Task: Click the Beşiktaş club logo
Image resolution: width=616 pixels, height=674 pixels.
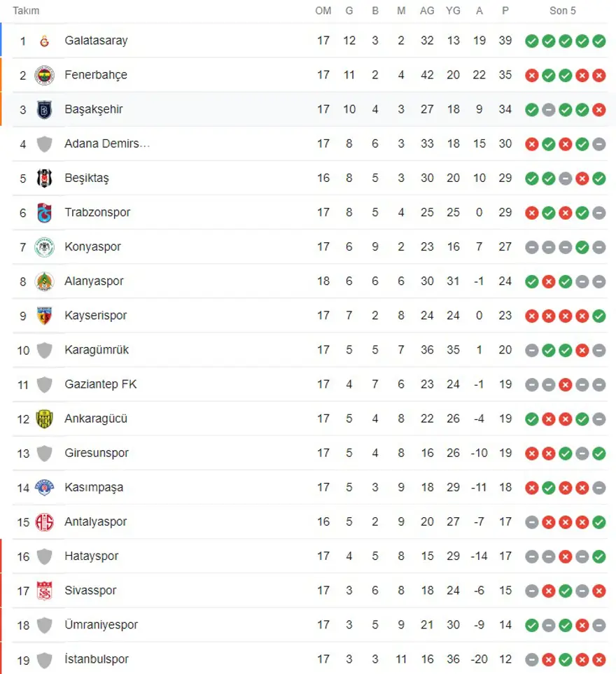Action: point(45,178)
